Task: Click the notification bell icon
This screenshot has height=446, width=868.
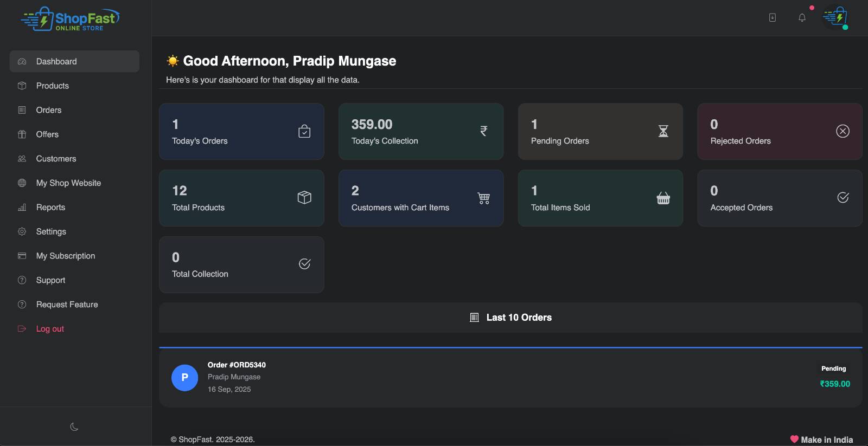Action: 802,18
